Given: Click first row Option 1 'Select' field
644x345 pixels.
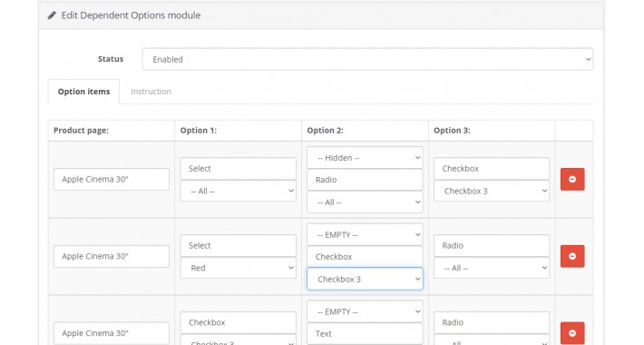Looking at the screenshot, I should coord(239,169).
